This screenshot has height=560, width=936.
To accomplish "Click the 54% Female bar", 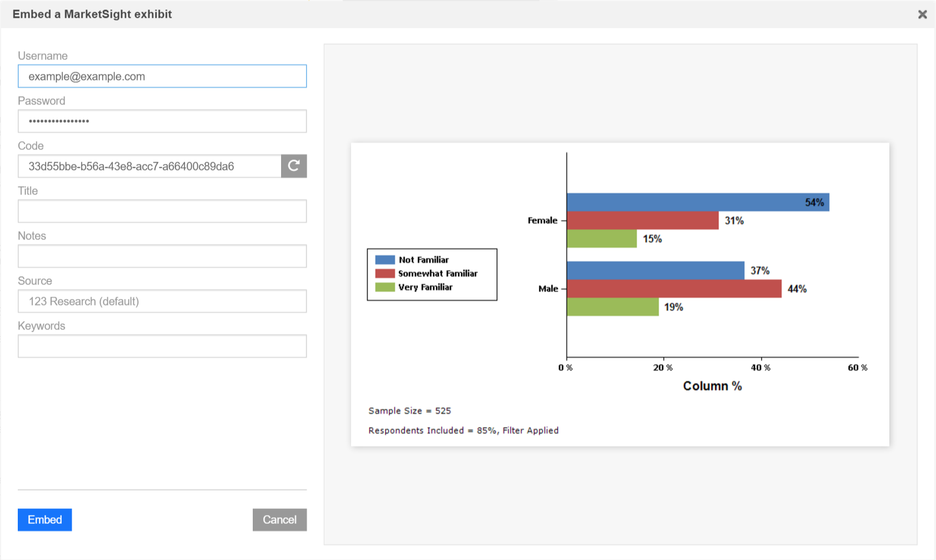I will pyautogui.click(x=694, y=202).
